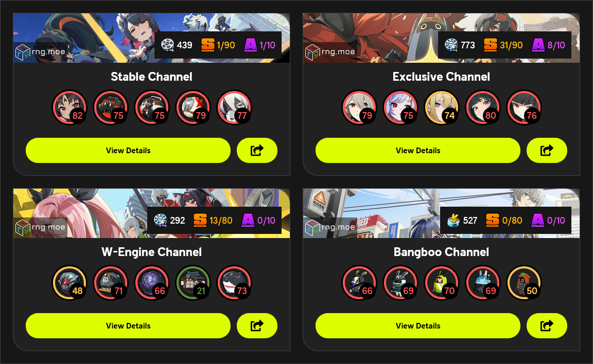Open View Details for Stable Channel
593x364 pixels.
point(128,150)
